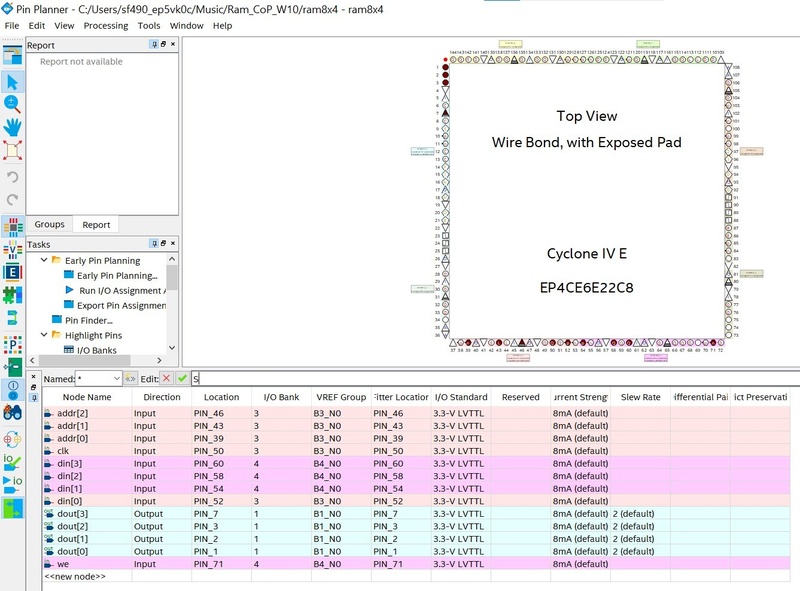The height and width of the screenshot is (591, 800).
Task: Sort by Direction column header
Action: [162, 397]
